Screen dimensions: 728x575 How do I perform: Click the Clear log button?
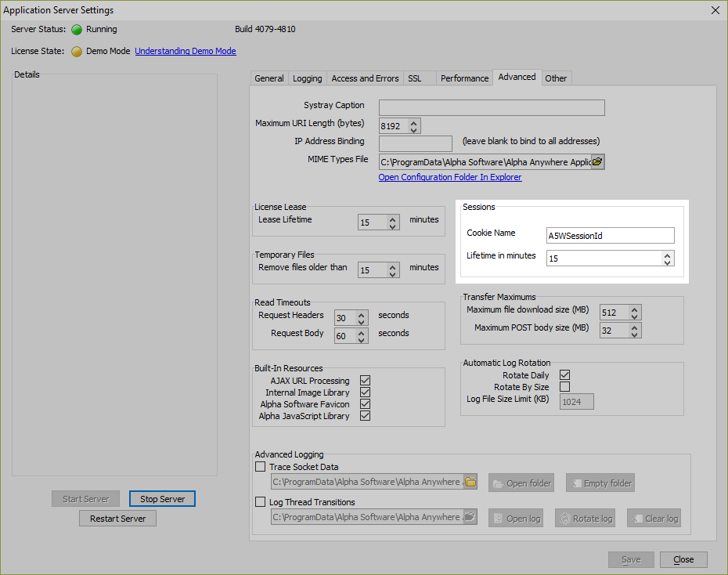pyautogui.click(x=654, y=519)
